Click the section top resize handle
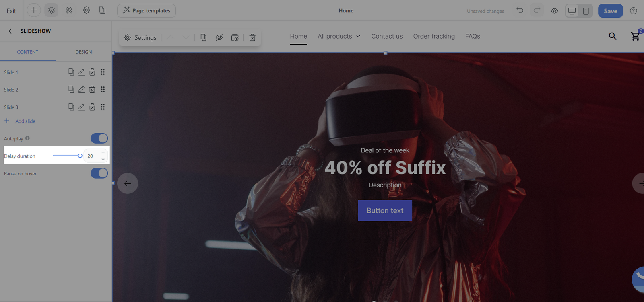 click(386, 53)
